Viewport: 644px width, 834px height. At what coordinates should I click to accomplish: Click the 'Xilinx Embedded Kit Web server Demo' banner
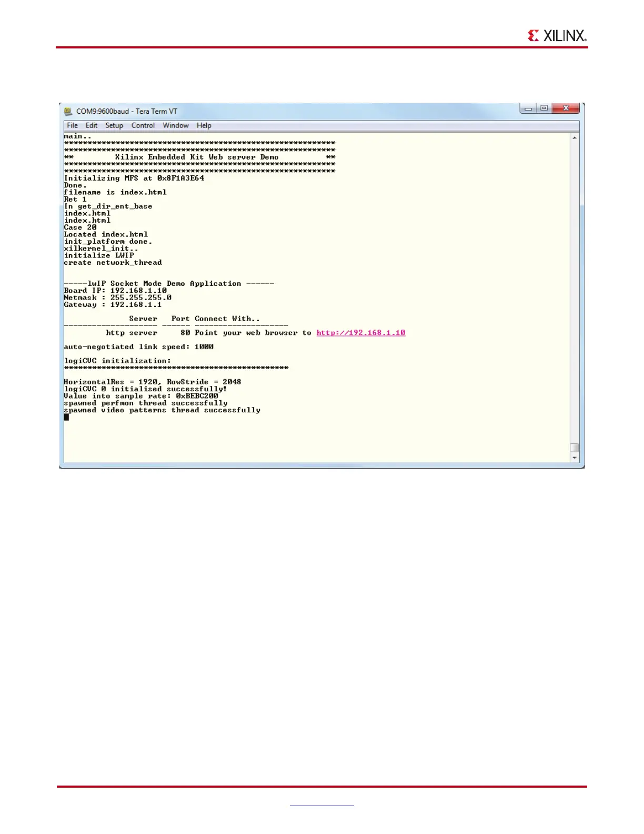(197, 157)
